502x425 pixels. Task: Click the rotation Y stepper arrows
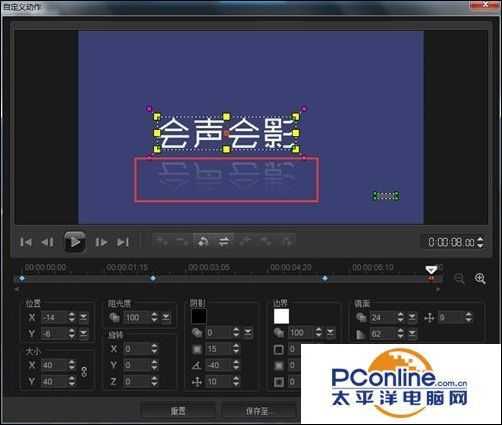154,365
